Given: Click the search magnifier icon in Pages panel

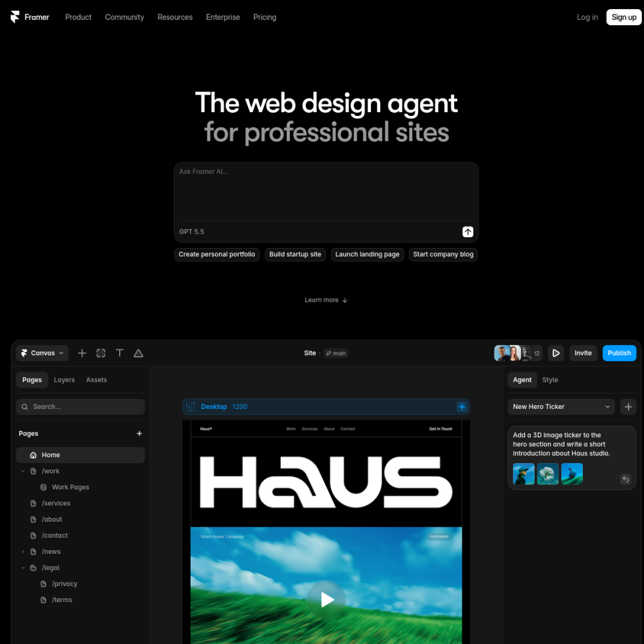Looking at the screenshot, I should click(24, 406).
